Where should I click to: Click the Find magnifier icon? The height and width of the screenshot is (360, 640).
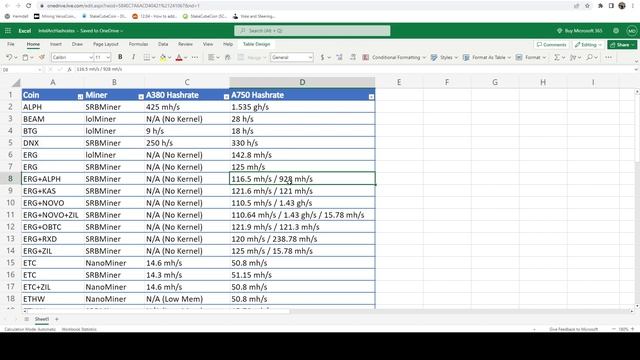pyautogui.click(x=589, y=58)
